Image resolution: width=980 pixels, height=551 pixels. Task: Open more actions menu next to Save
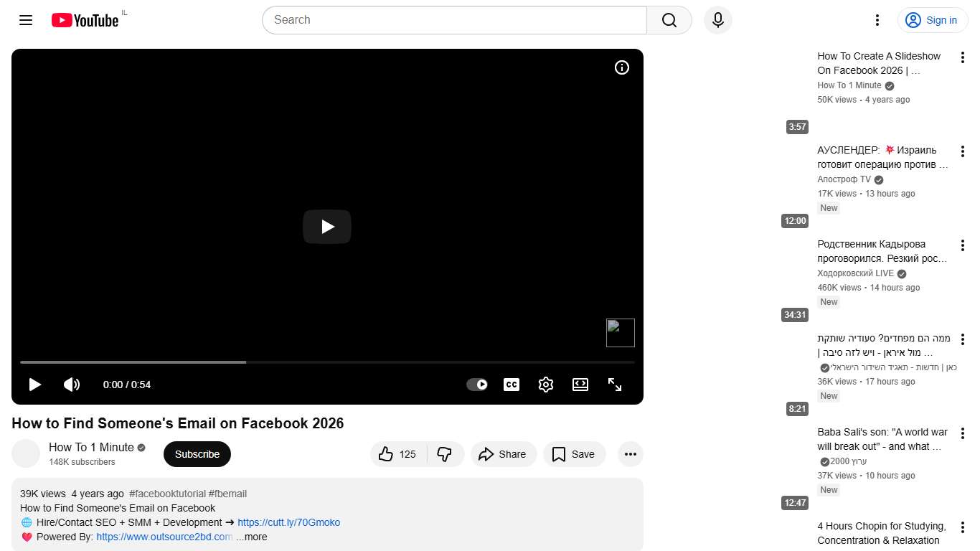[x=630, y=454]
